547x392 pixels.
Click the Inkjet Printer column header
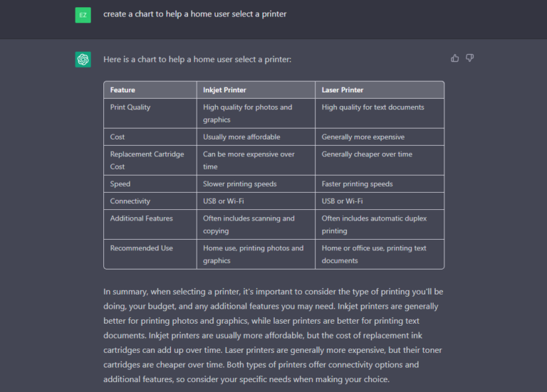[x=224, y=90]
